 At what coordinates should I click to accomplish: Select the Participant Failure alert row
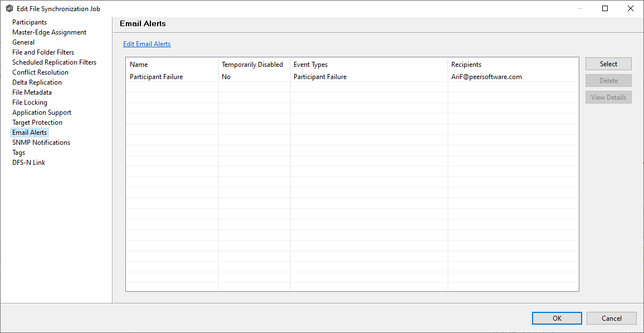[157, 77]
